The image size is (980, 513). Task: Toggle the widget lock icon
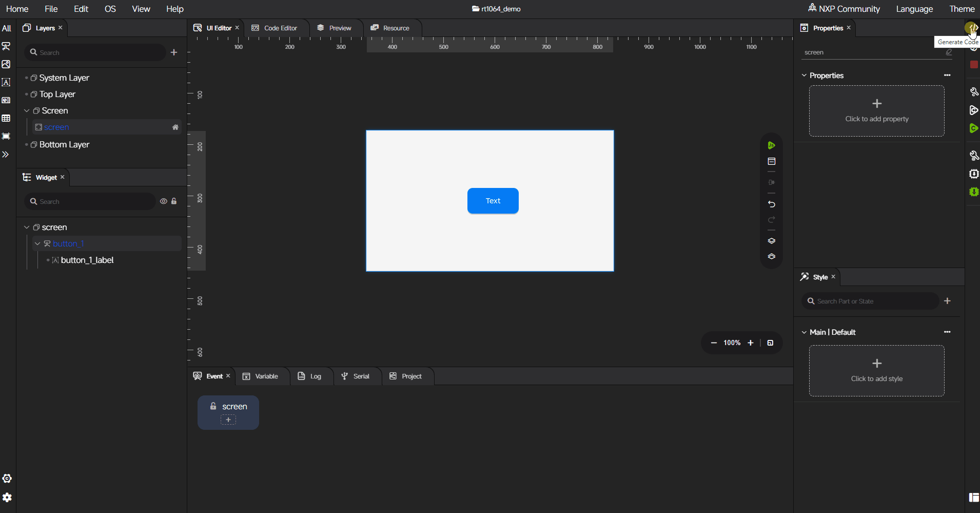pyautogui.click(x=174, y=201)
